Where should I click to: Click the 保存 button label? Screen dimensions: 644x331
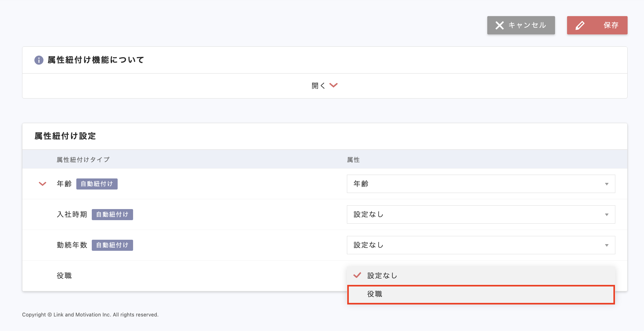point(611,25)
